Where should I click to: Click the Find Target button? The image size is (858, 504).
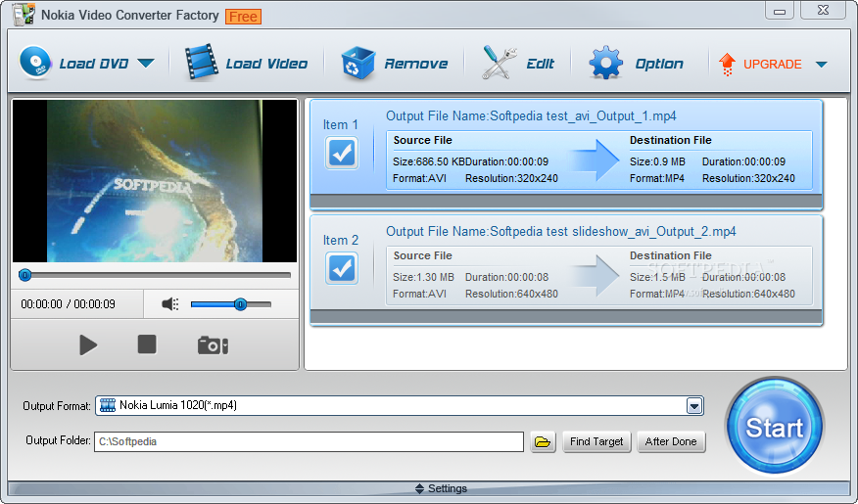point(596,441)
